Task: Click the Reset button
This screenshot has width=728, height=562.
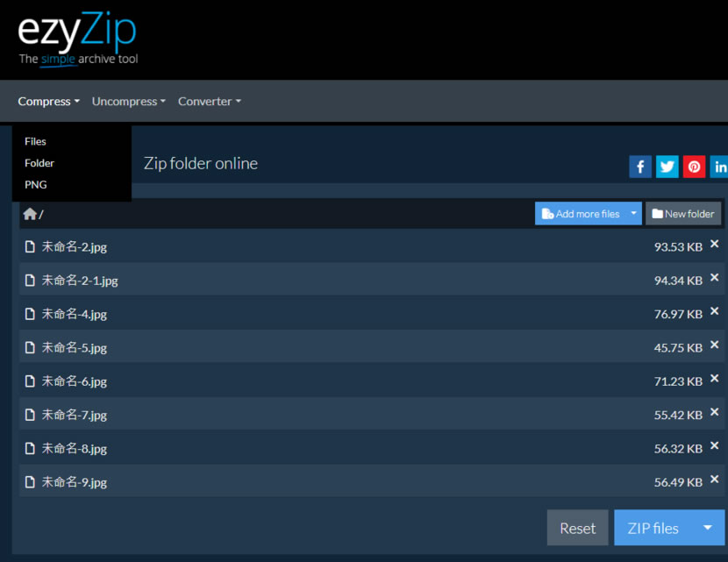Action: (577, 528)
